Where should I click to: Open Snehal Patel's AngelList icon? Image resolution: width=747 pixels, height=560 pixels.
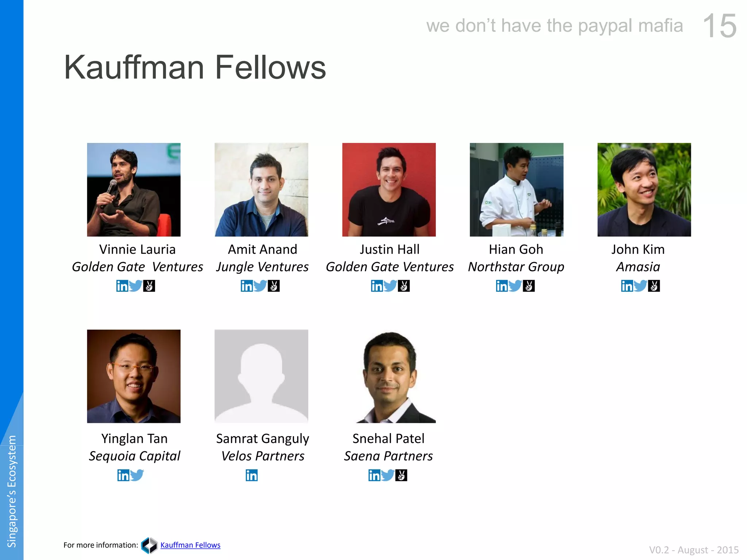[401, 475]
